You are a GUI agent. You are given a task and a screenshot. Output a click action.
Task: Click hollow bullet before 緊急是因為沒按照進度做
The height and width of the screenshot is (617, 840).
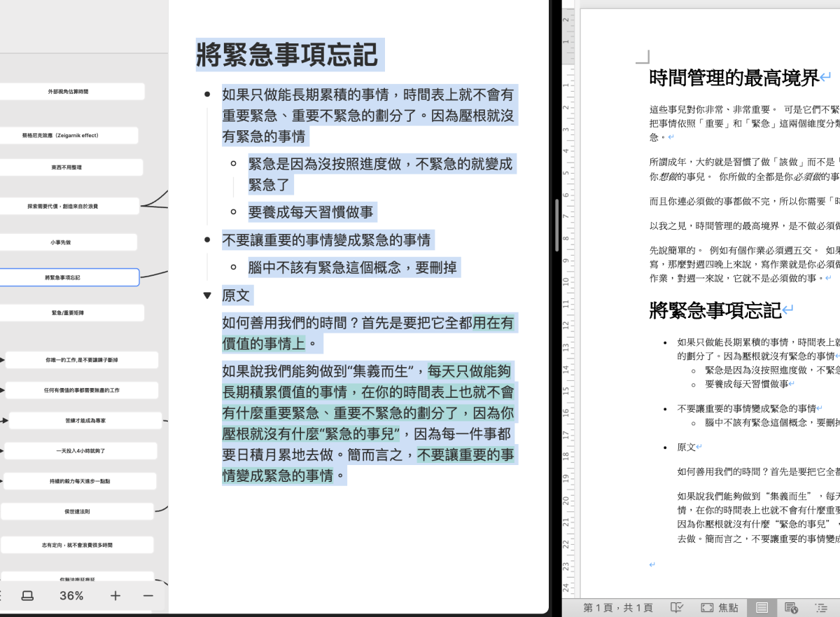[234, 164]
